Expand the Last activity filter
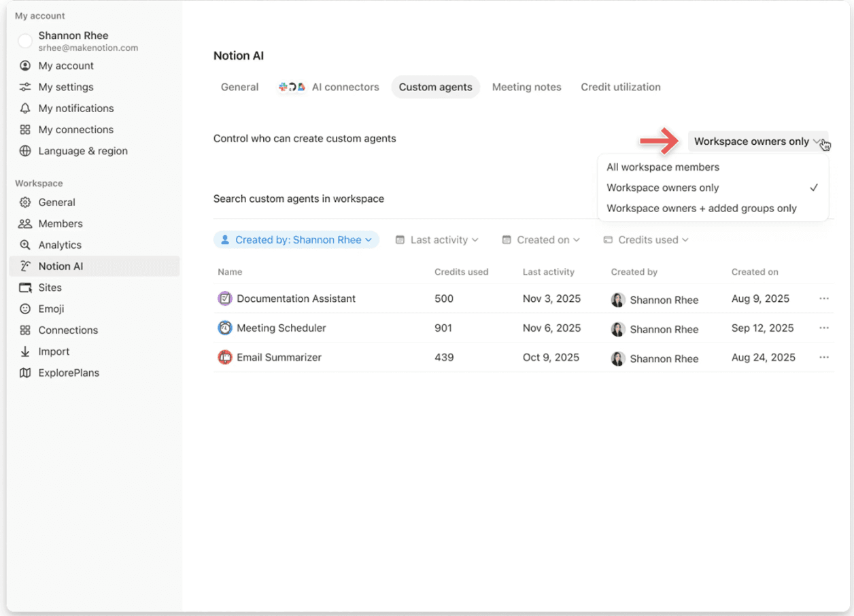Image resolution: width=854 pixels, height=616 pixels. (x=437, y=239)
